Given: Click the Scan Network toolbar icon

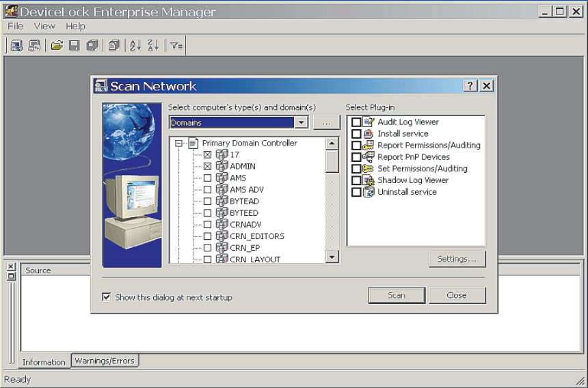Looking at the screenshot, I should [x=16, y=45].
